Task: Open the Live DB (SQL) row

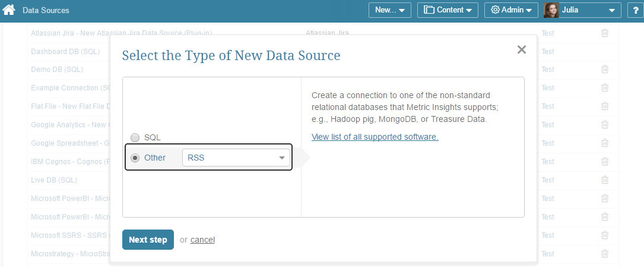Action: pos(54,180)
